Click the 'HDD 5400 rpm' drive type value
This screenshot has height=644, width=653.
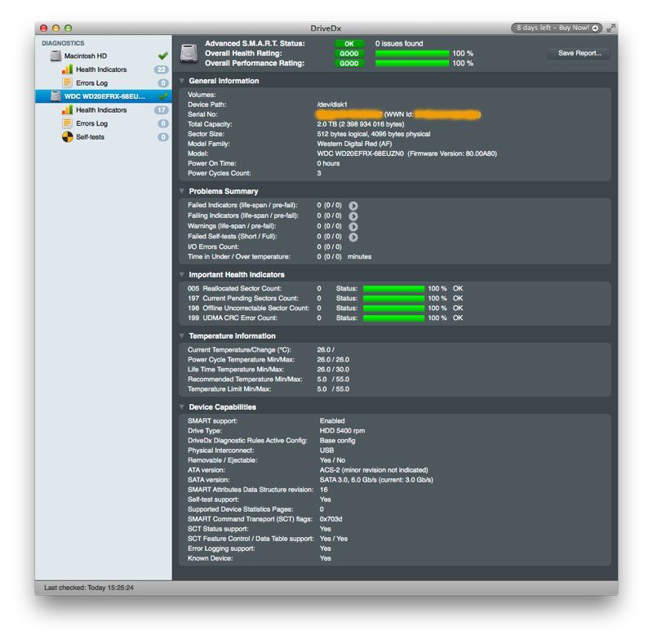pyautogui.click(x=342, y=431)
